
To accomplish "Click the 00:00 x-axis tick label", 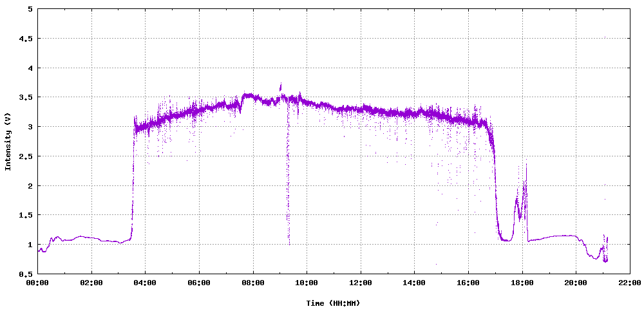I will tap(38, 283).
